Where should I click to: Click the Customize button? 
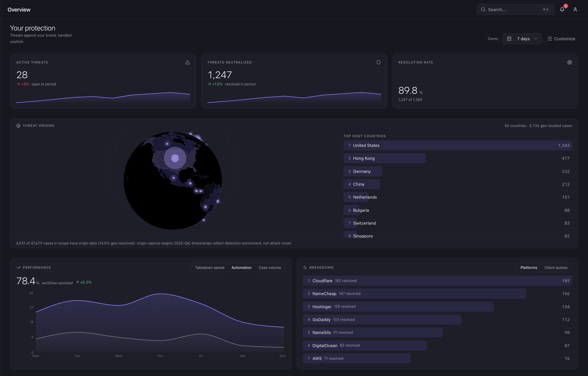tap(561, 39)
